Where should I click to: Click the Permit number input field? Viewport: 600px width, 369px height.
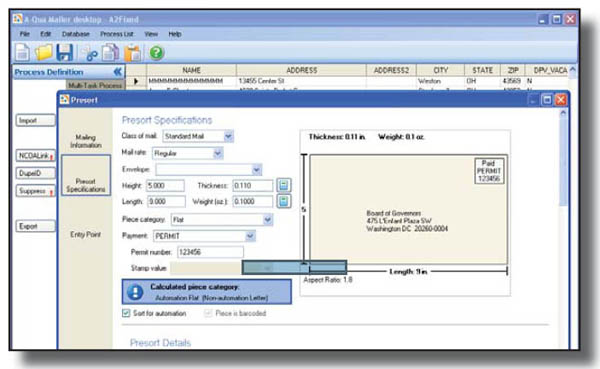(210, 252)
